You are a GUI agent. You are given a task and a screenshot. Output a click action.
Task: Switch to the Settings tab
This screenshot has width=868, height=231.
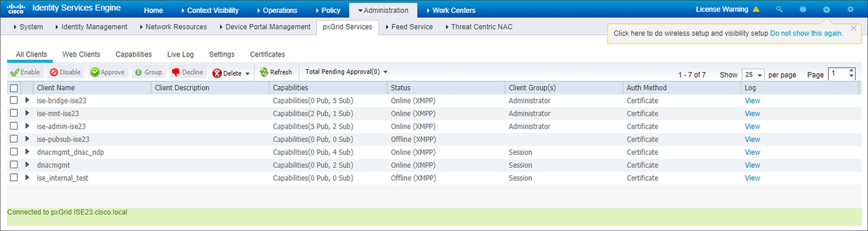222,54
